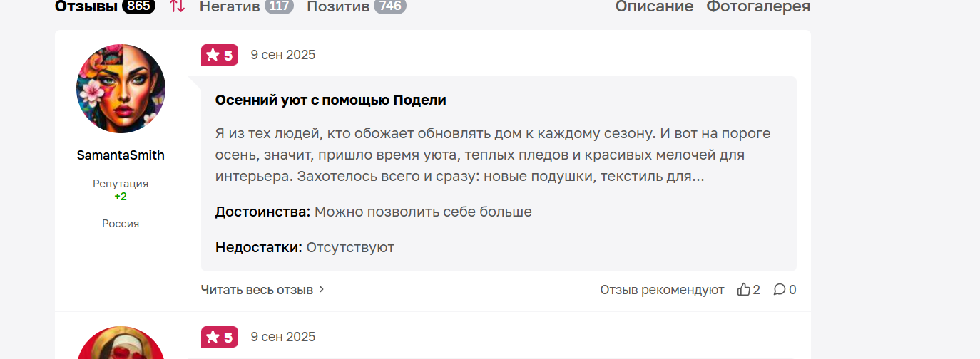Open the Фотогалерея section
The image size is (980, 359).
pos(758,6)
